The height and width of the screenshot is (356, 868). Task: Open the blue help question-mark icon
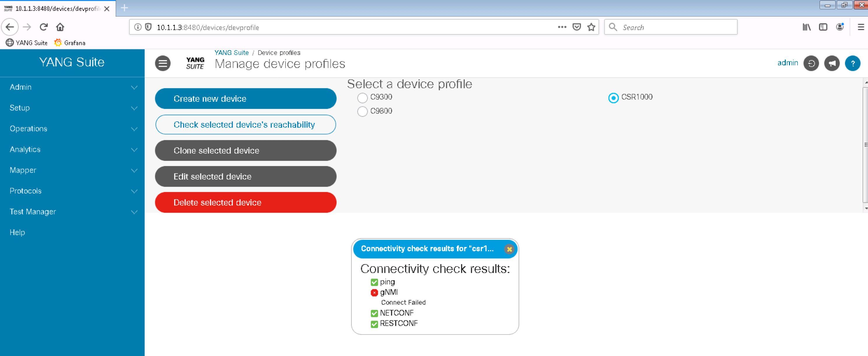pos(853,63)
